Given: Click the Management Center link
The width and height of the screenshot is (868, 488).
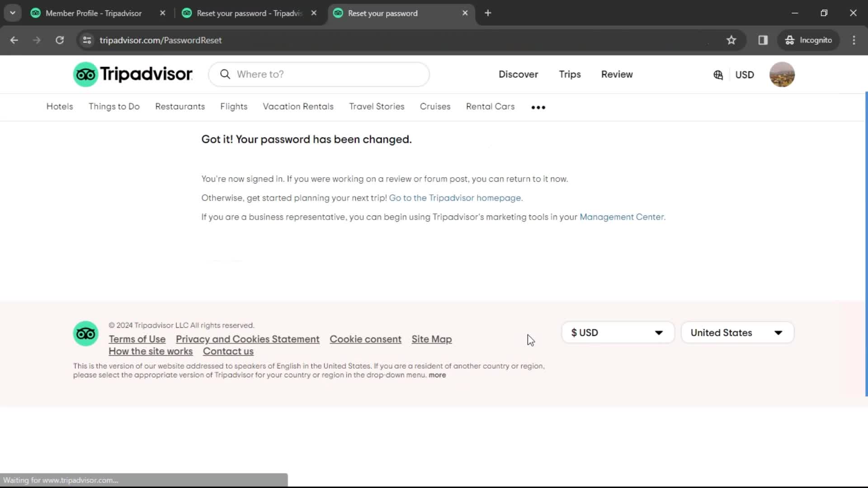Looking at the screenshot, I should click(x=622, y=217).
